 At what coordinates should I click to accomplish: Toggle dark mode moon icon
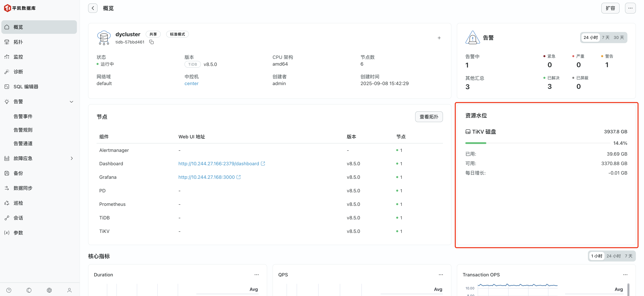tap(29, 290)
